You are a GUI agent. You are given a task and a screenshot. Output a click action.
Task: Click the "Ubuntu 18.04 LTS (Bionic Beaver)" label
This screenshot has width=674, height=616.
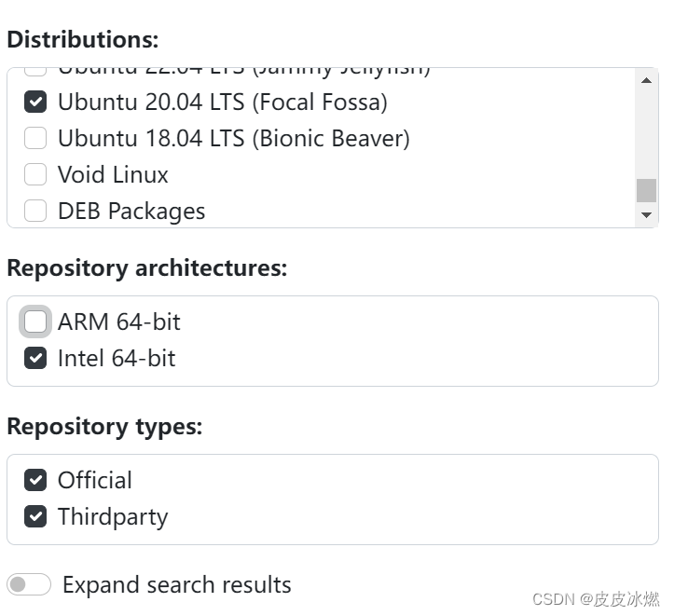point(233,138)
